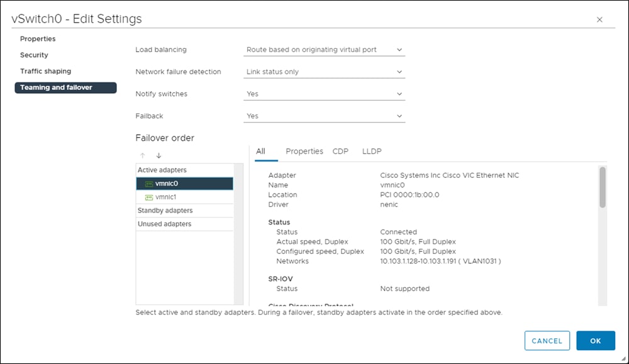
Task: Select the All tab in adapter details
Action: click(260, 151)
